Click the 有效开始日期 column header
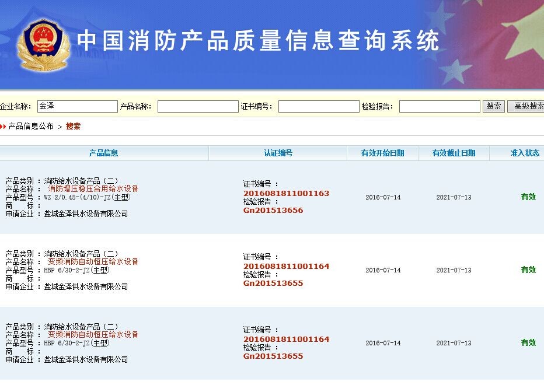 (x=382, y=153)
